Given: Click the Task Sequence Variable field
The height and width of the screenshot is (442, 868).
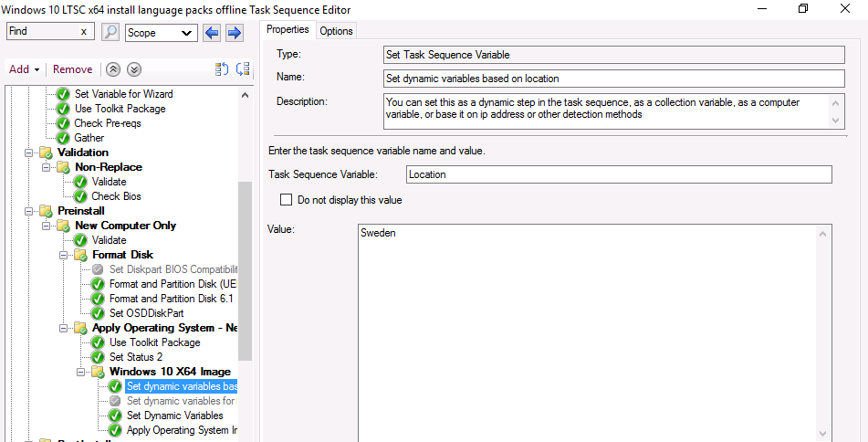Looking at the screenshot, I should 619,174.
